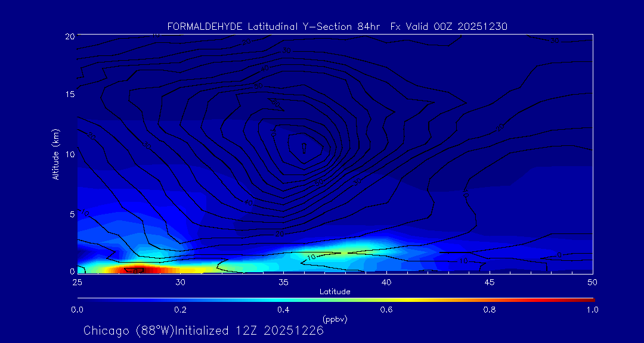Click altitude tick label 15

(x=69, y=94)
